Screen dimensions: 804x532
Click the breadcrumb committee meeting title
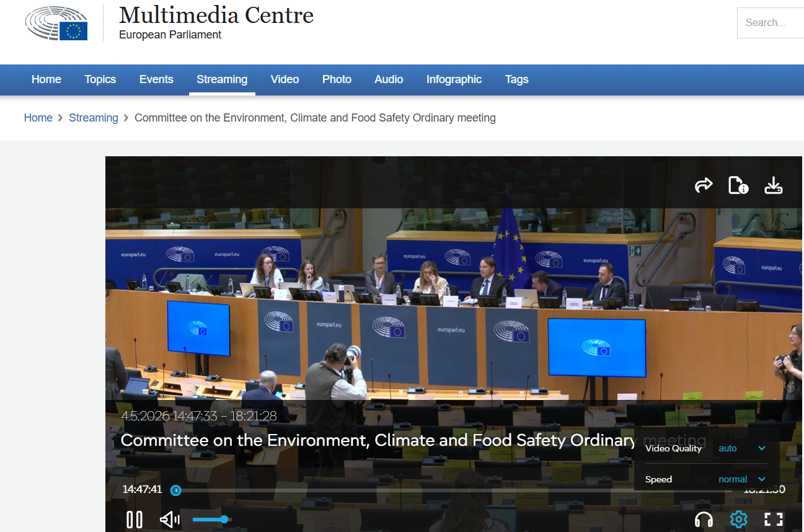315,118
